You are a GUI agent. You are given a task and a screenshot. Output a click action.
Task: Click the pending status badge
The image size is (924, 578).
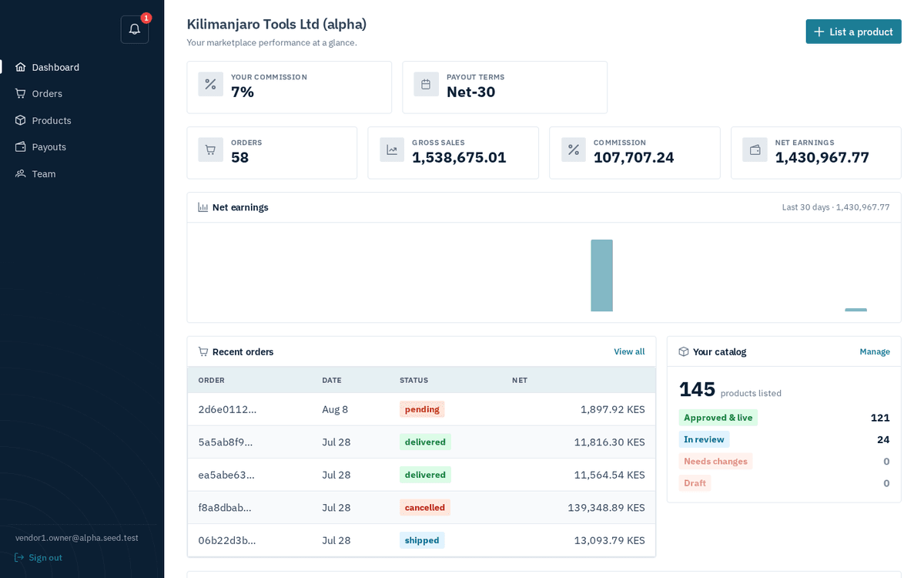(x=422, y=409)
